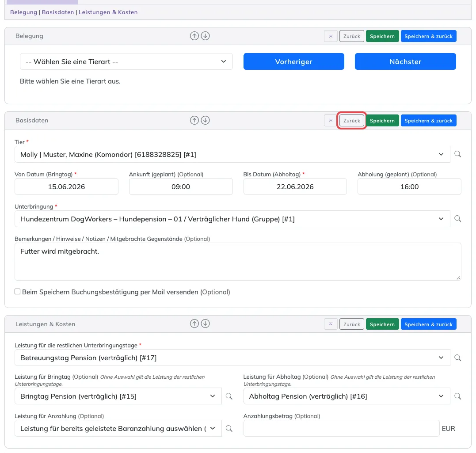Expand the Unterbringung dropdown
The image size is (476, 453).
[232, 219]
